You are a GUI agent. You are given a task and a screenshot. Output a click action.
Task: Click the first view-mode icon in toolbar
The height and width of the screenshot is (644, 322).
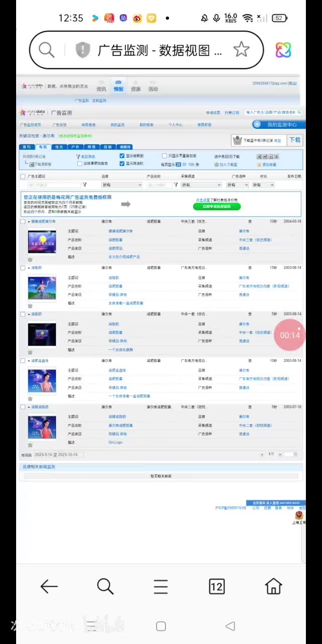coord(259,156)
